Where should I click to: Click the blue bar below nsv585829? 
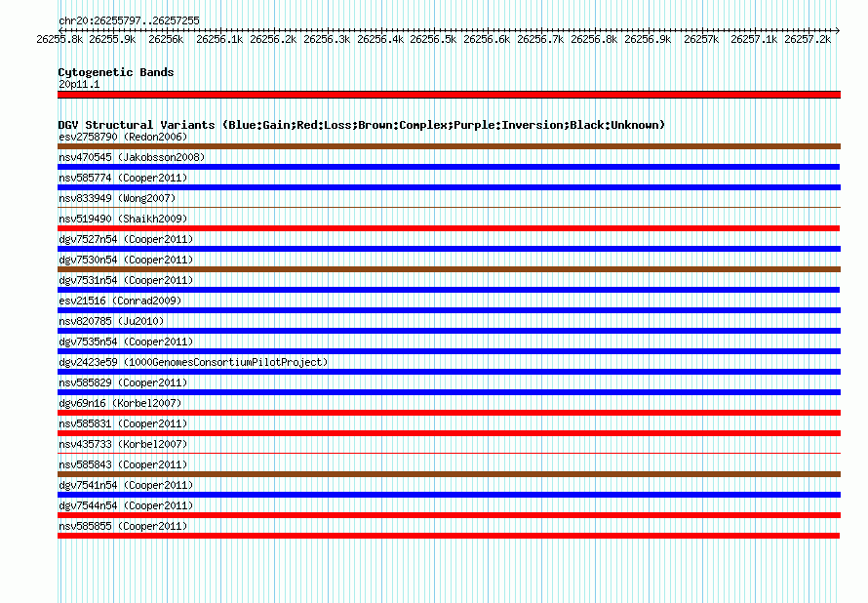coord(449,392)
